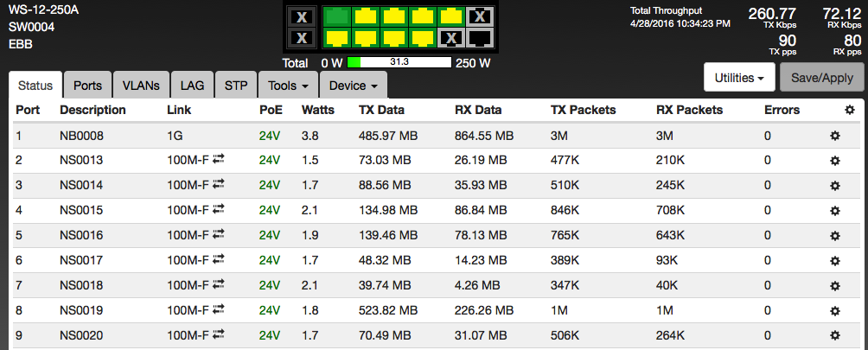Click the link arrows icon in the NS0016 row
Image resolution: width=868 pixels, height=350 pixels.
tap(219, 235)
